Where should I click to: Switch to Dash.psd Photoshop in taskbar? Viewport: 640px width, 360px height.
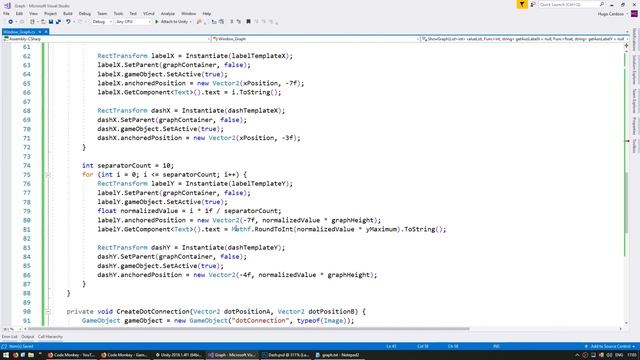(286, 355)
